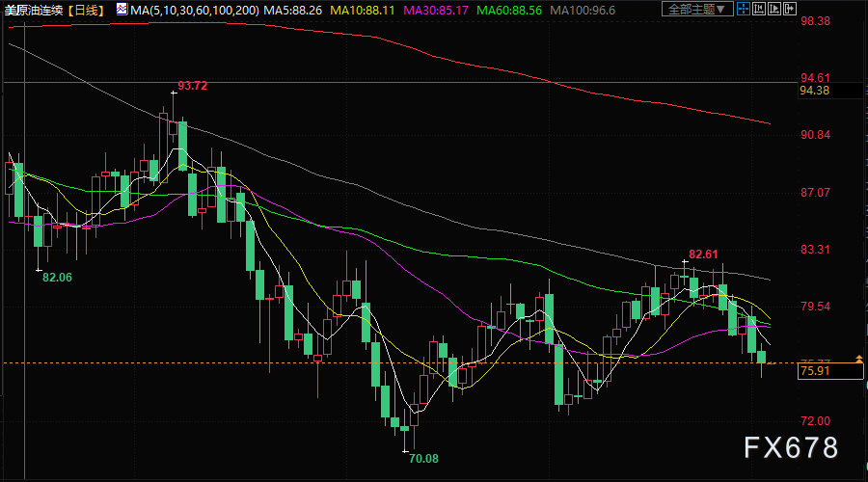Toggle the blue crosshair cursor icon
This screenshot has width=868, height=482.
(744, 9)
